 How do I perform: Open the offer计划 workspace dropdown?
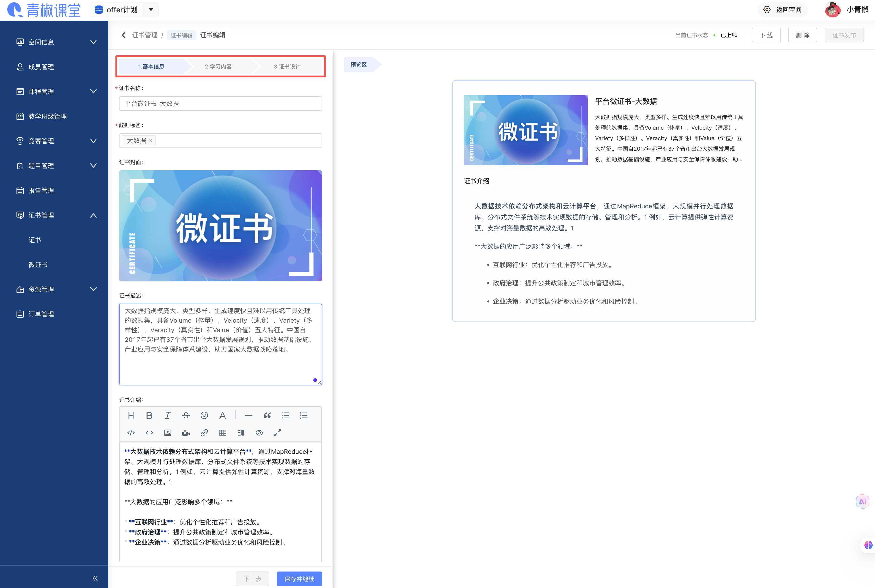[x=151, y=10]
